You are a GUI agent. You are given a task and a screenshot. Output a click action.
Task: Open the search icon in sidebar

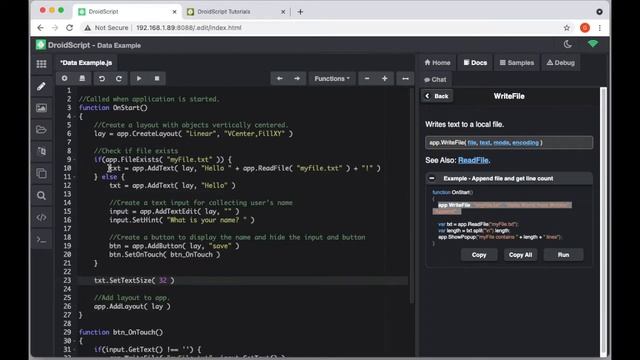pyautogui.click(x=41, y=196)
